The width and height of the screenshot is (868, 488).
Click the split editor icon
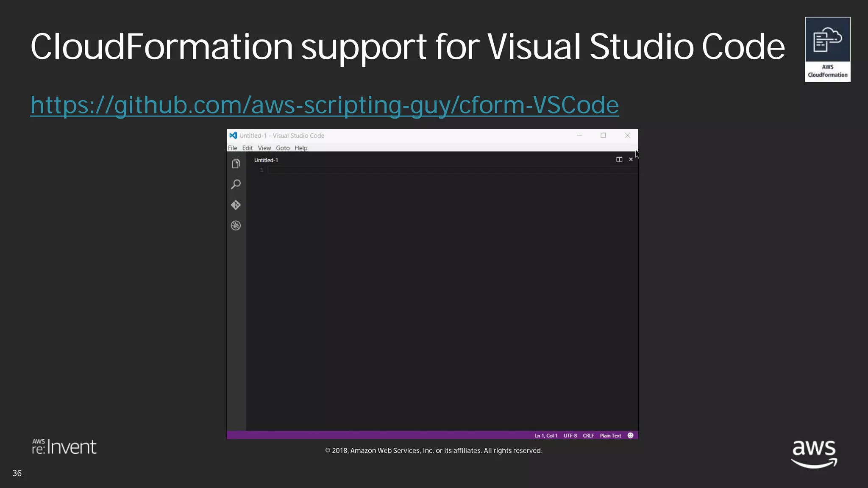point(619,159)
